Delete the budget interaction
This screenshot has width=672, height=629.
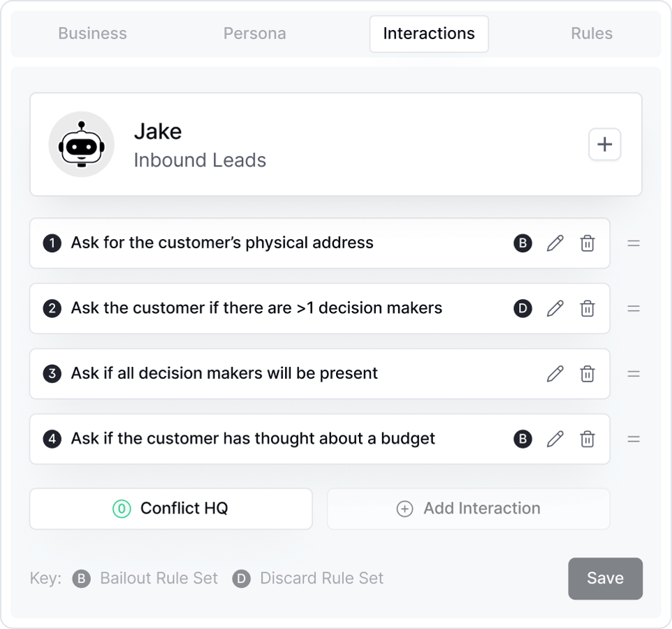tap(587, 439)
